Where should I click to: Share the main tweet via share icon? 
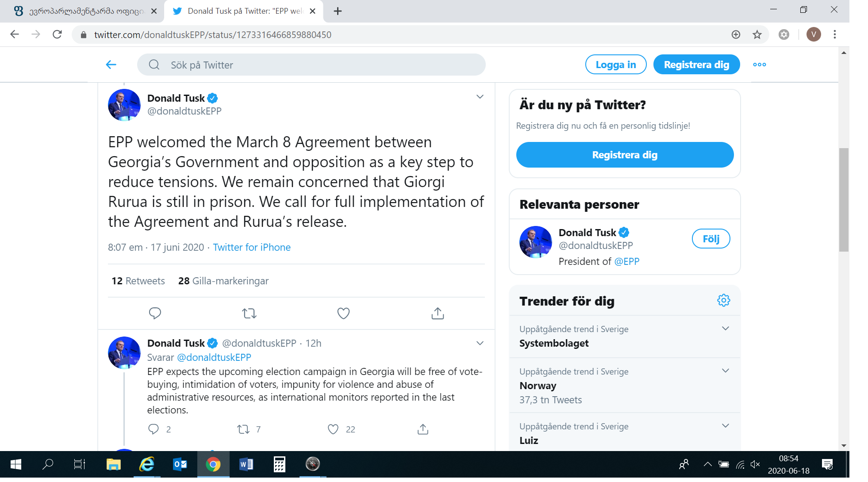pyautogui.click(x=438, y=313)
